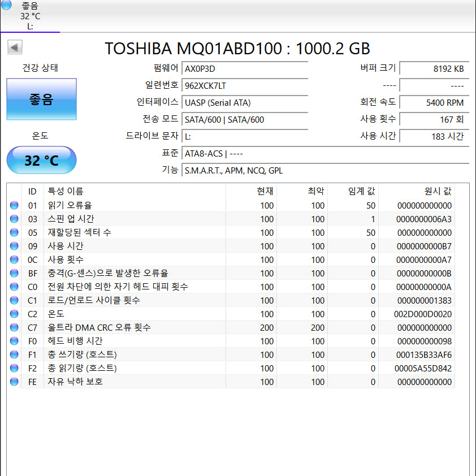Click the blue health status 좋음 button

[42, 99]
